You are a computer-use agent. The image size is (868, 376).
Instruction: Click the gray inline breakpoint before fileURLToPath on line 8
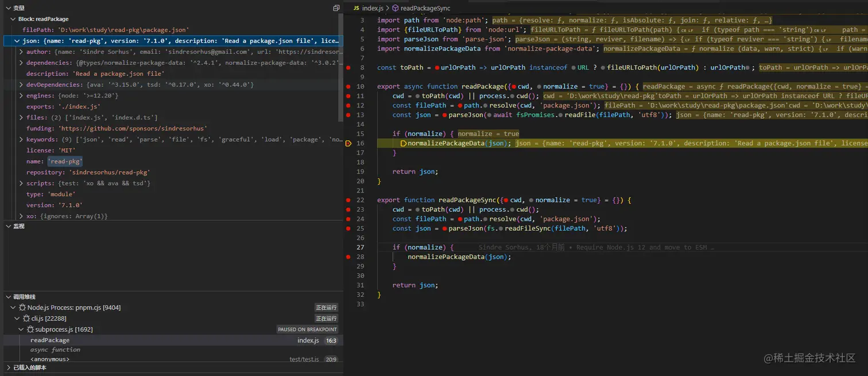603,68
